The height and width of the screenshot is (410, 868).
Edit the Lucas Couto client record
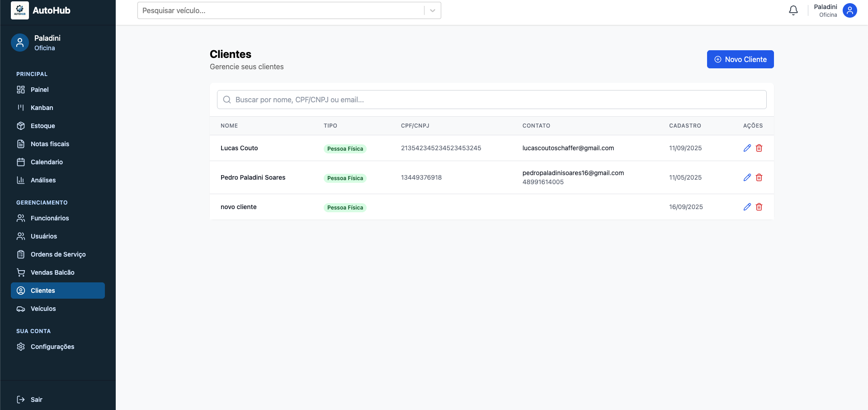pos(747,148)
